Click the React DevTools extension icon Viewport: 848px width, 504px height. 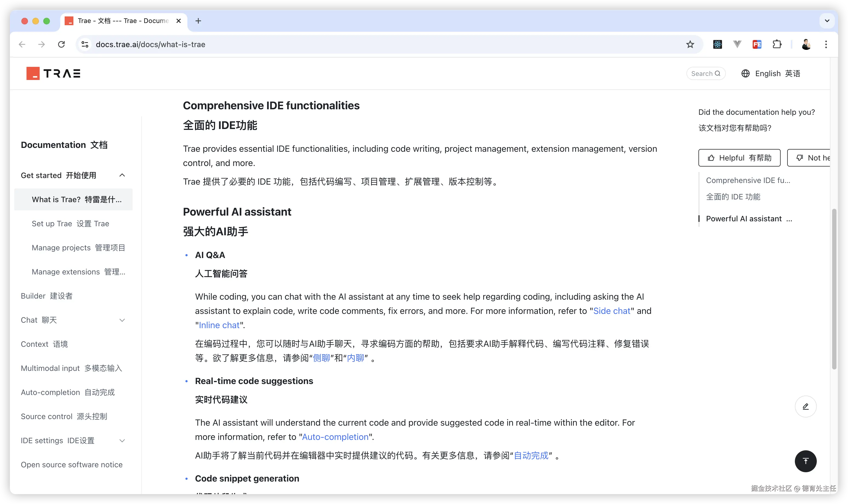point(717,44)
